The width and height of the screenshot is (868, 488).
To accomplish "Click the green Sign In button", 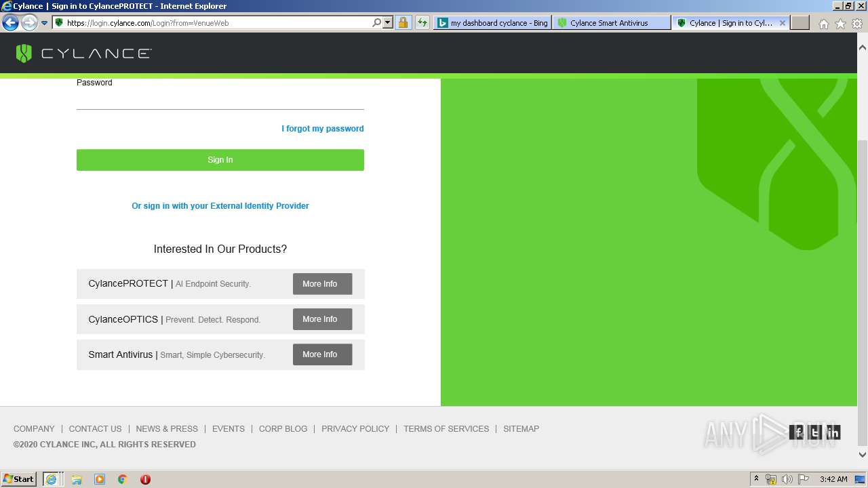I will (220, 160).
